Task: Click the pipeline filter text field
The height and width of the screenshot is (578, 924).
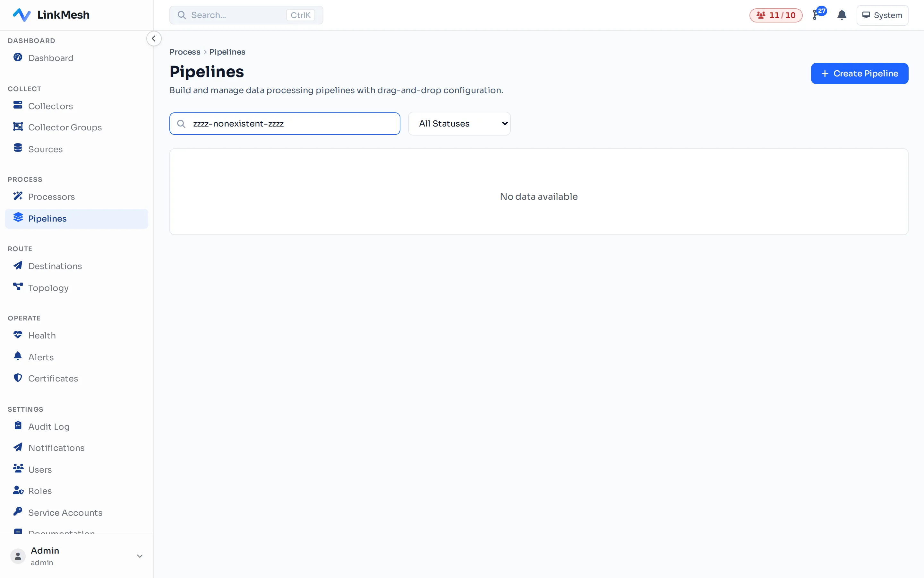Action: [x=285, y=124]
